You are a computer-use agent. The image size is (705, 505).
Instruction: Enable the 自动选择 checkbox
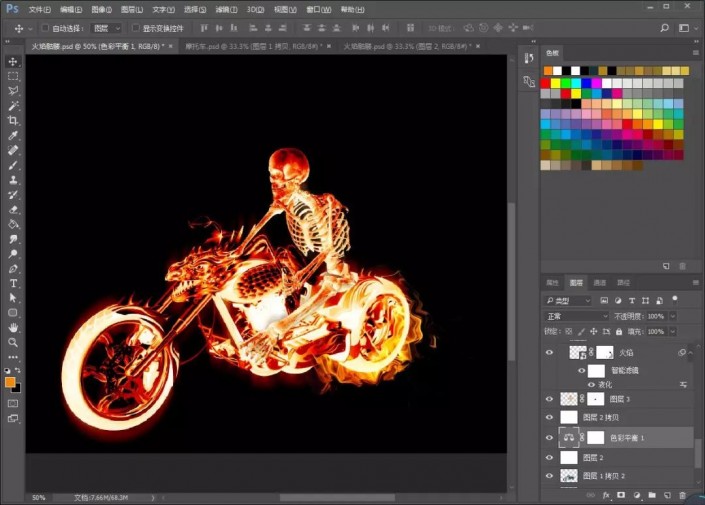click(x=45, y=28)
